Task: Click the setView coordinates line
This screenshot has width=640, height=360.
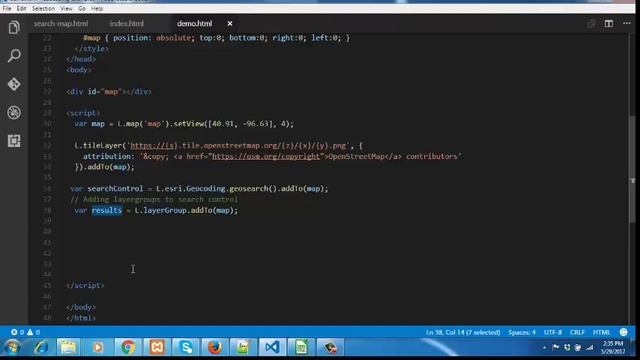Action: point(184,124)
